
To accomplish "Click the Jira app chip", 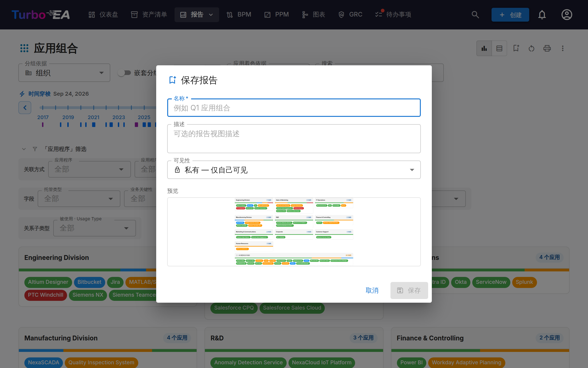I will (x=115, y=282).
